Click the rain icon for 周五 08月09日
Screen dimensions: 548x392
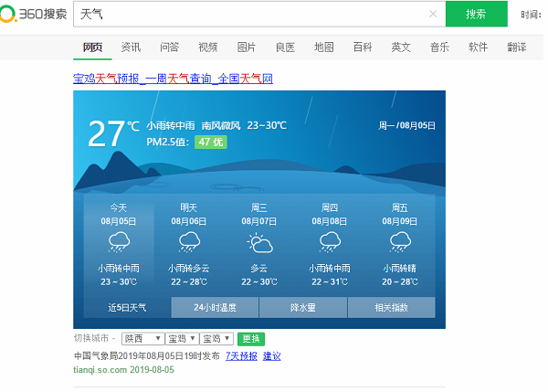(400, 243)
